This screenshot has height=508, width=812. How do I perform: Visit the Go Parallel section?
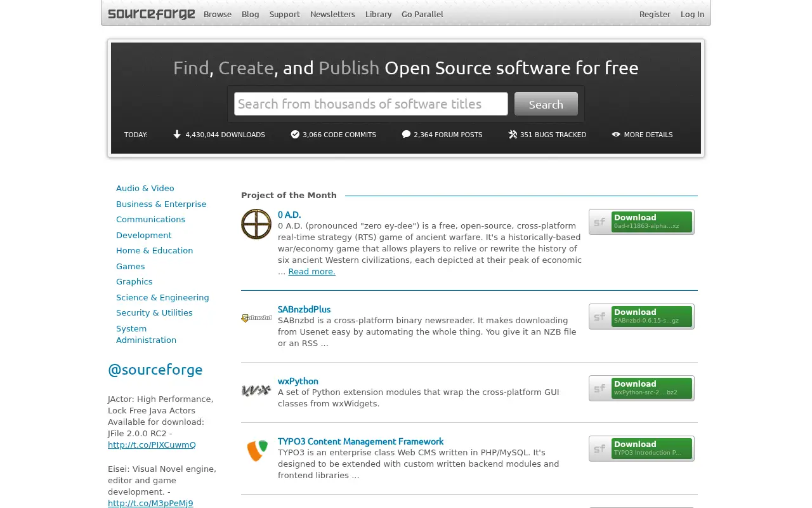click(x=422, y=14)
